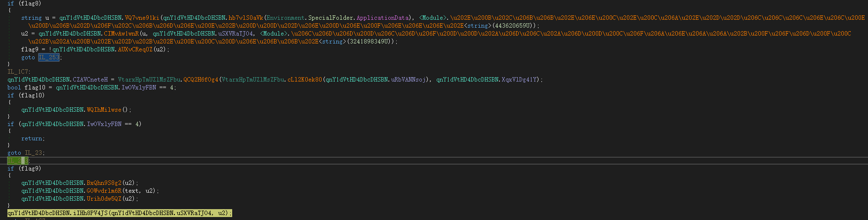
Task: Click the XqxVlDg41Y field argument
Action: pyautogui.click(x=520, y=80)
